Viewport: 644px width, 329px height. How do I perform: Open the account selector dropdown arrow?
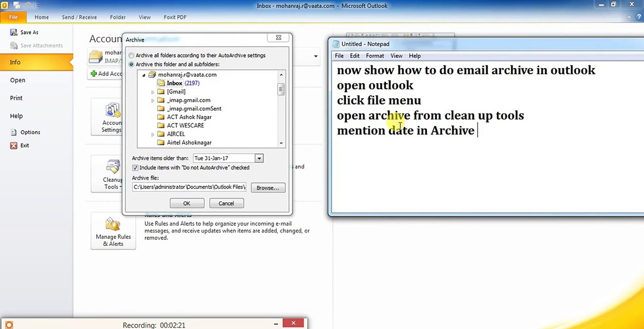pyautogui.click(x=316, y=56)
